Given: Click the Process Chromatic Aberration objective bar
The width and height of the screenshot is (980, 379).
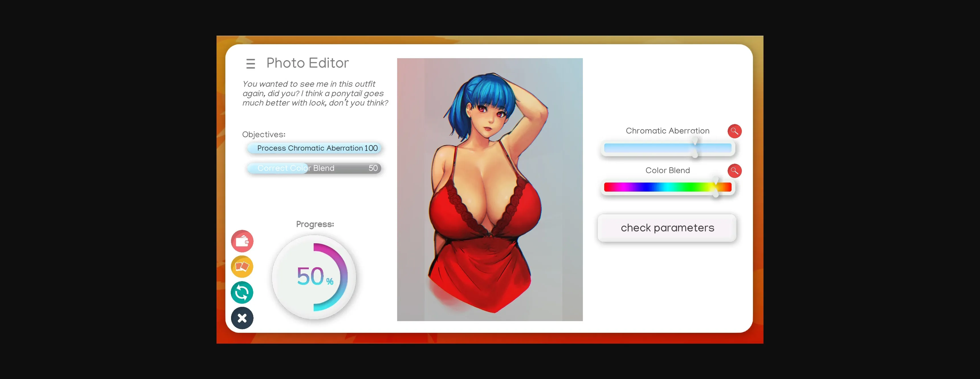Looking at the screenshot, I should point(314,148).
